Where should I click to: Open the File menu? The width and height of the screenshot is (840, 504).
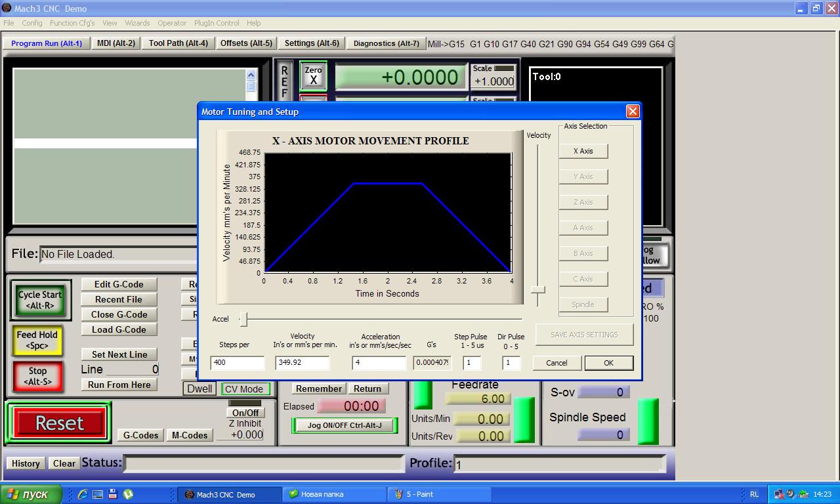9,23
